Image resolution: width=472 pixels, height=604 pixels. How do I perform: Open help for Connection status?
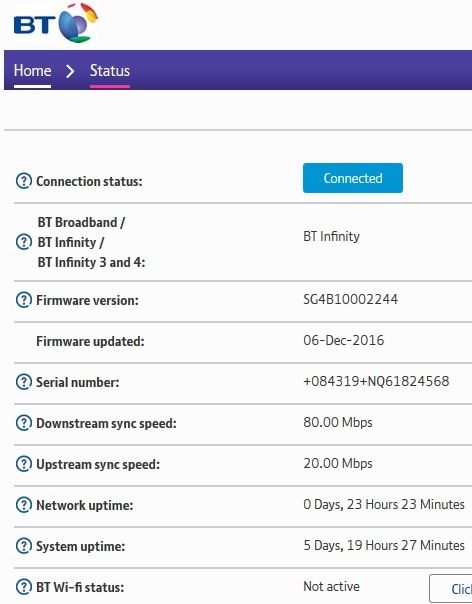[24, 181]
